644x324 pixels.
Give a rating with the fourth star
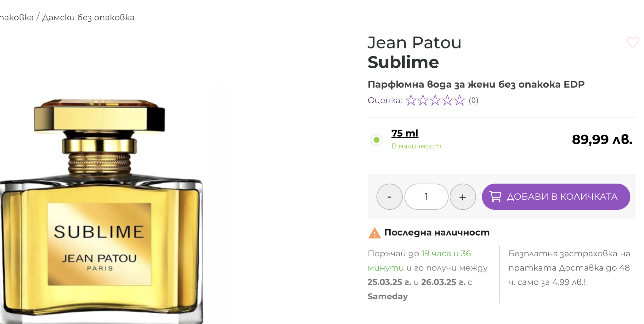click(x=447, y=100)
